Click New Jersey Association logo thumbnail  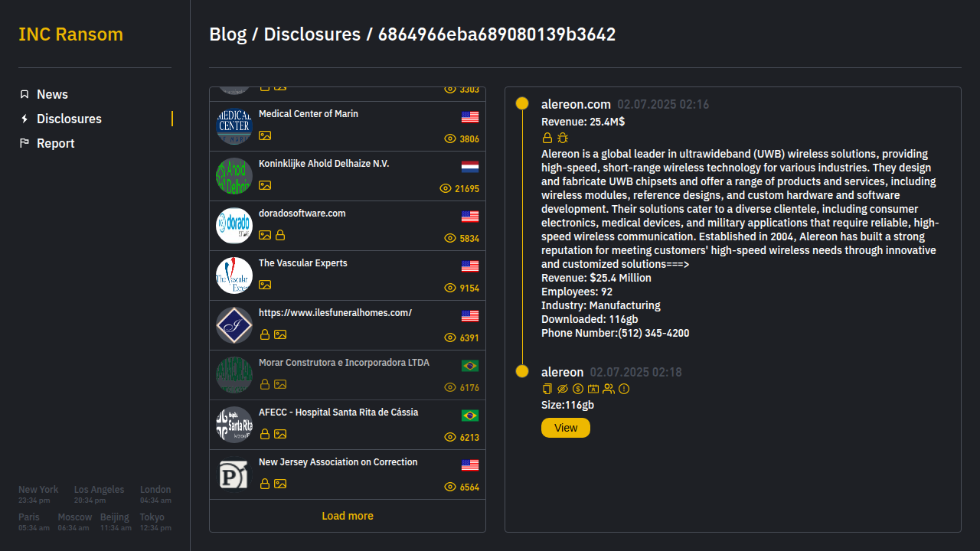234,474
